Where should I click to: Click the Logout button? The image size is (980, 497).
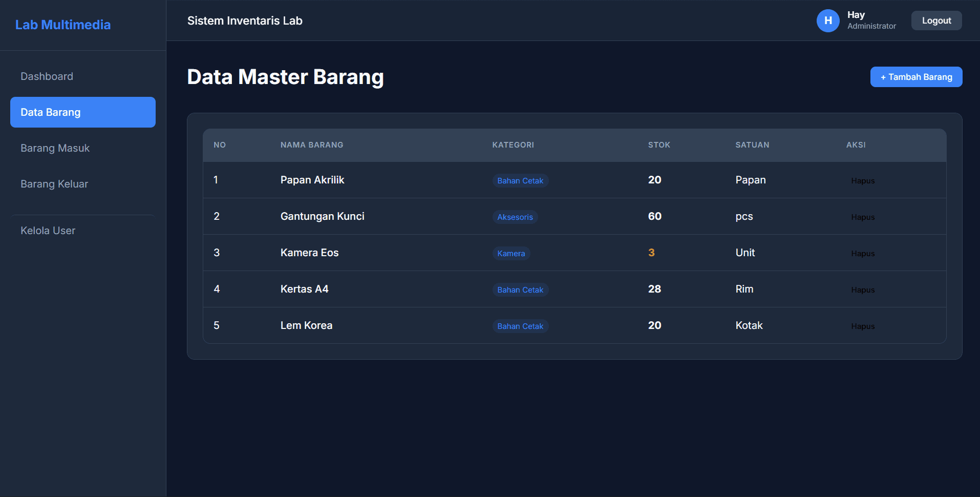[x=936, y=20]
